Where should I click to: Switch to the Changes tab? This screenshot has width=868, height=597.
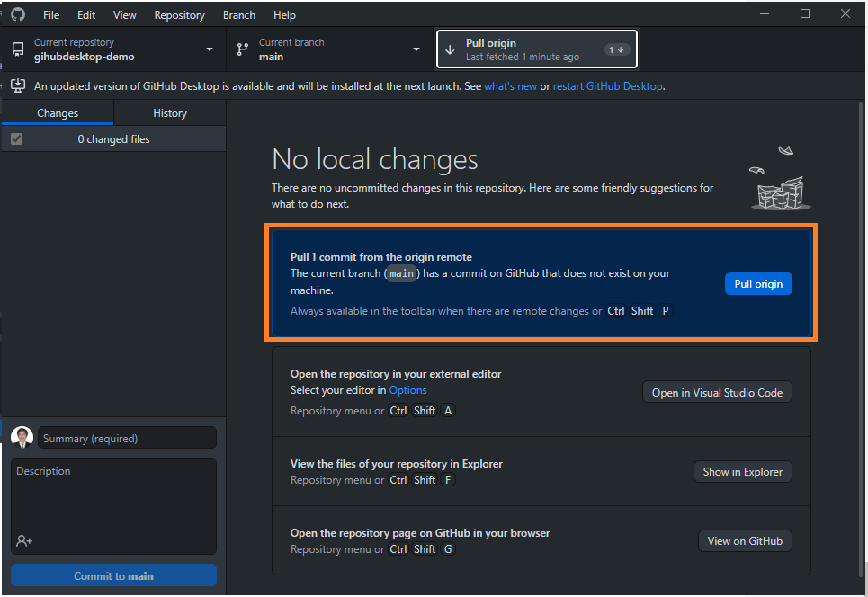[58, 113]
